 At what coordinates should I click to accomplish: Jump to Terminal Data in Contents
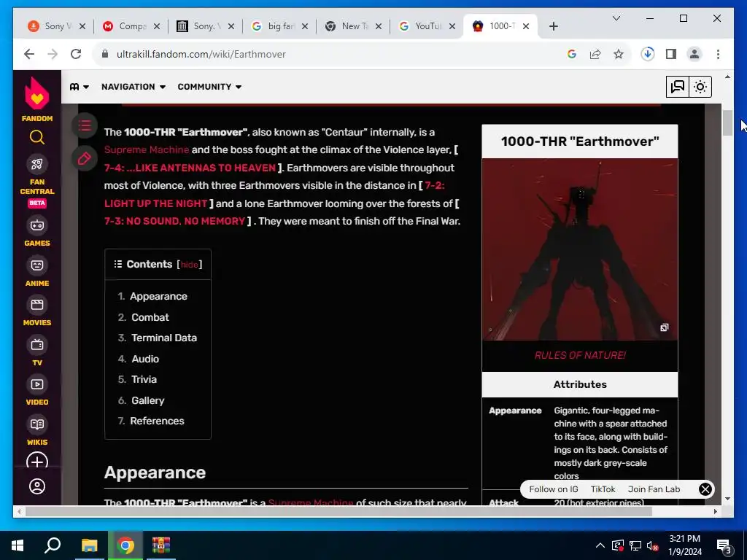(x=164, y=338)
